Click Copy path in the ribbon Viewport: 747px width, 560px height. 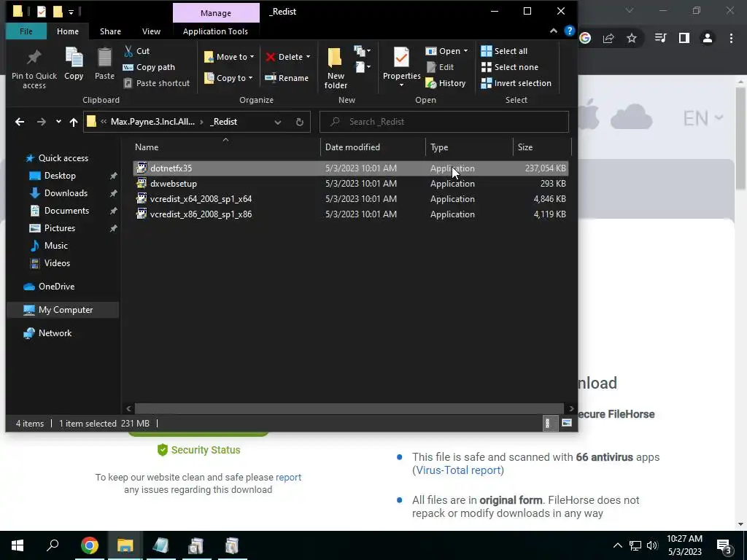(149, 67)
